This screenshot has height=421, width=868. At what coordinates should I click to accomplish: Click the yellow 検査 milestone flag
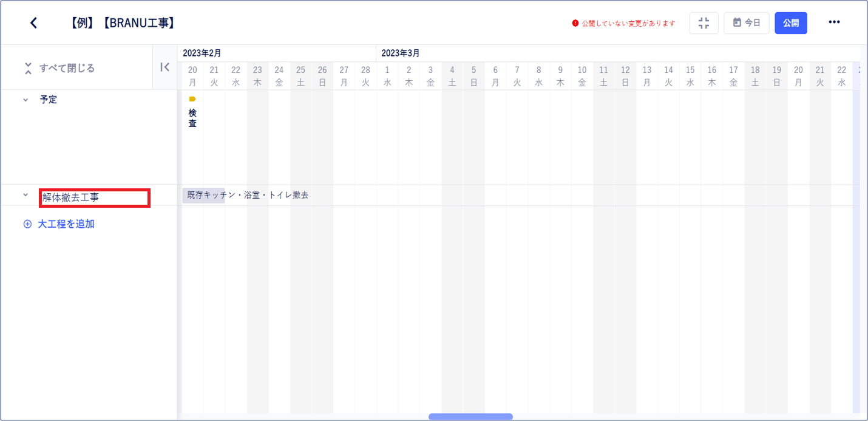click(192, 99)
